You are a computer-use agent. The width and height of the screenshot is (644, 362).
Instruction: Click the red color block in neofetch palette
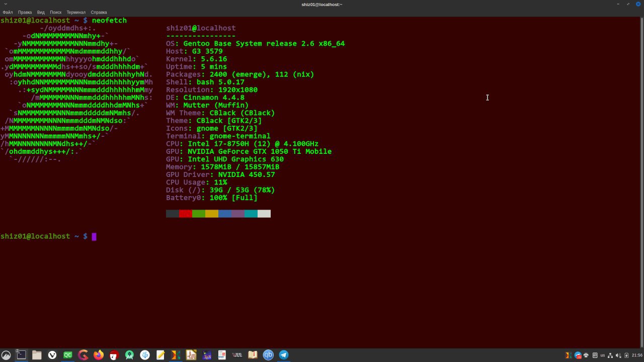coord(186,214)
